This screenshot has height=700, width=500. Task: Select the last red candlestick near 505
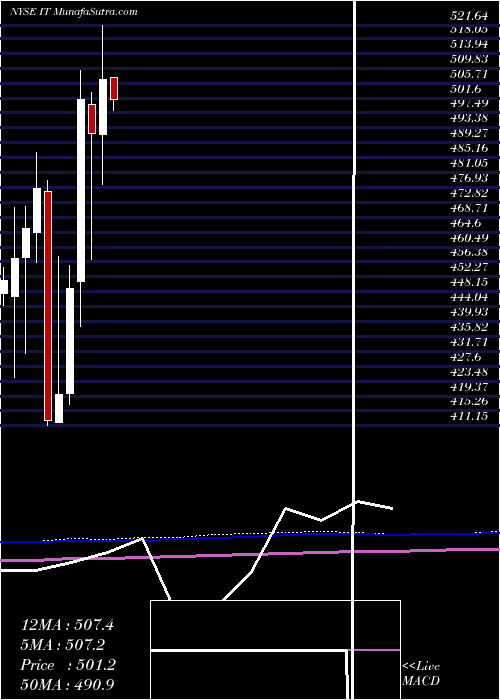(114, 88)
